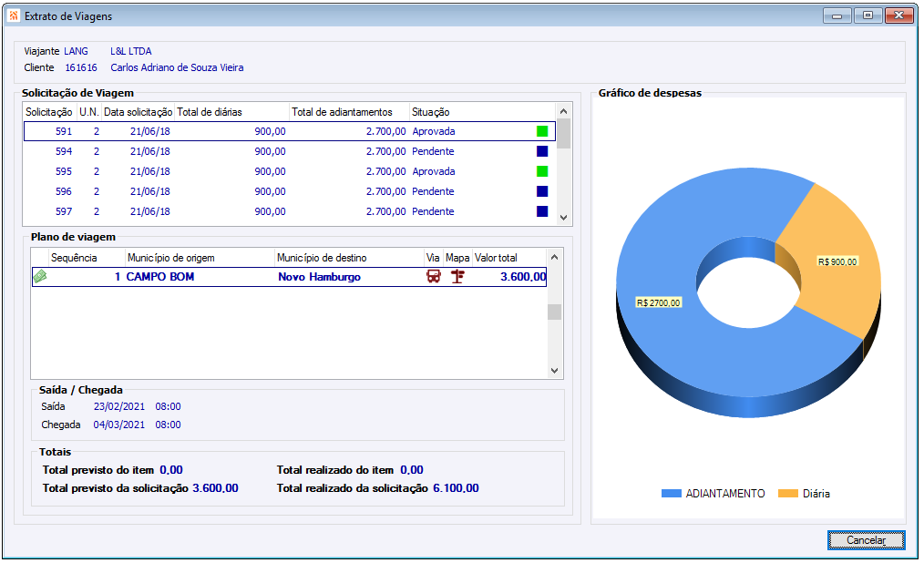This screenshot has width=924, height=563.
Task: Maximize the Extrato de Viagens window
Action: tap(868, 15)
